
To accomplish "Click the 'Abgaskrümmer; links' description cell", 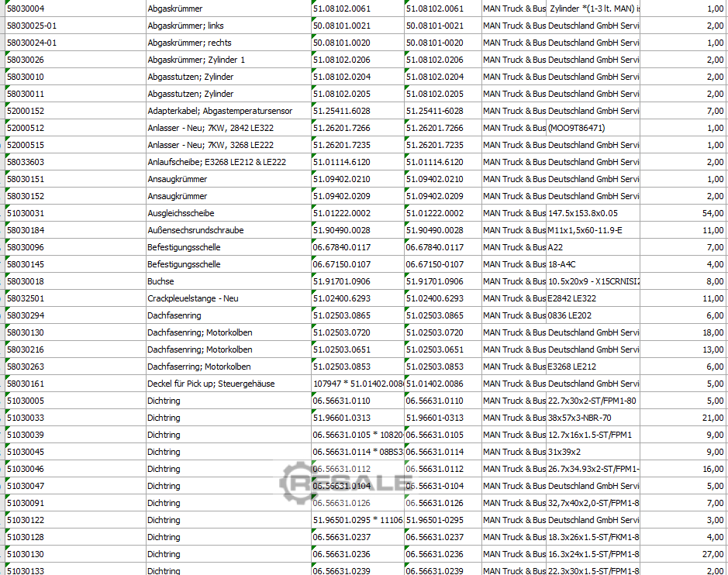I will click(228, 26).
